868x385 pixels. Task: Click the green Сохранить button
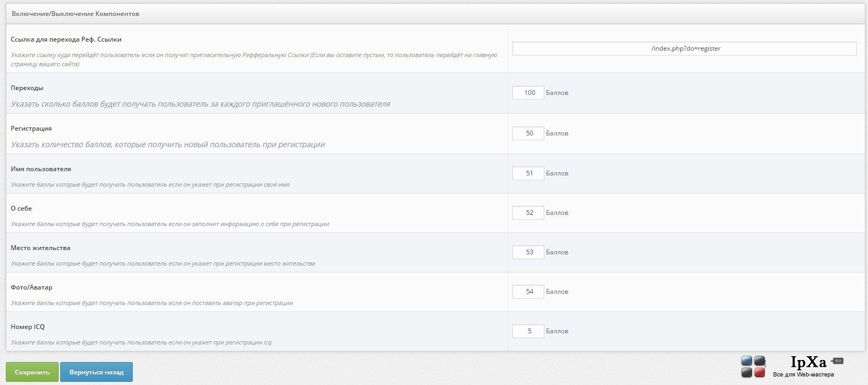coord(32,372)
